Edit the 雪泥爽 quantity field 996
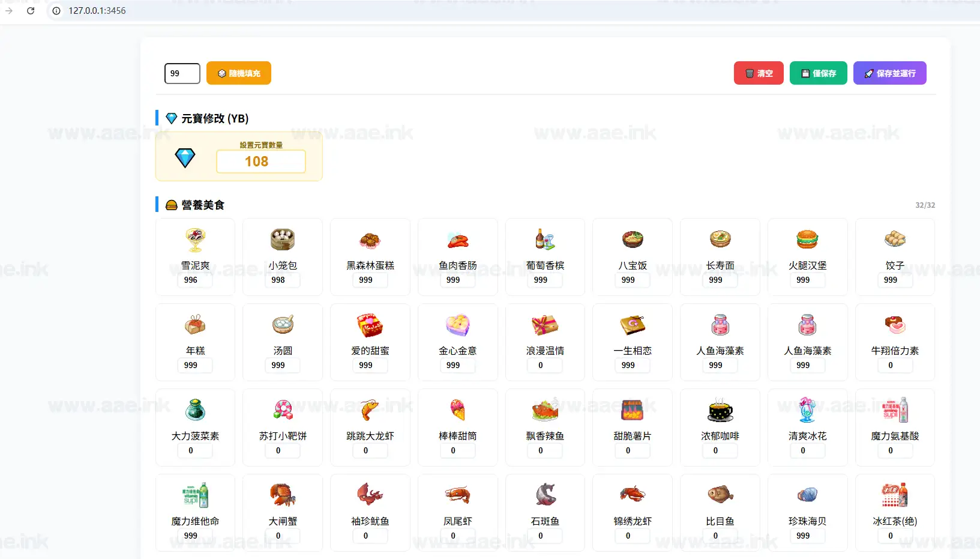The width and height of the screenshot is (980, 559). 195,280
